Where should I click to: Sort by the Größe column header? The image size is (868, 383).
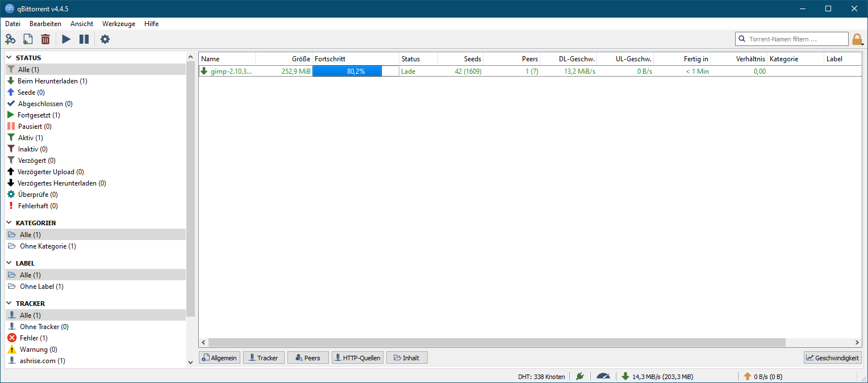click(283, 59)
